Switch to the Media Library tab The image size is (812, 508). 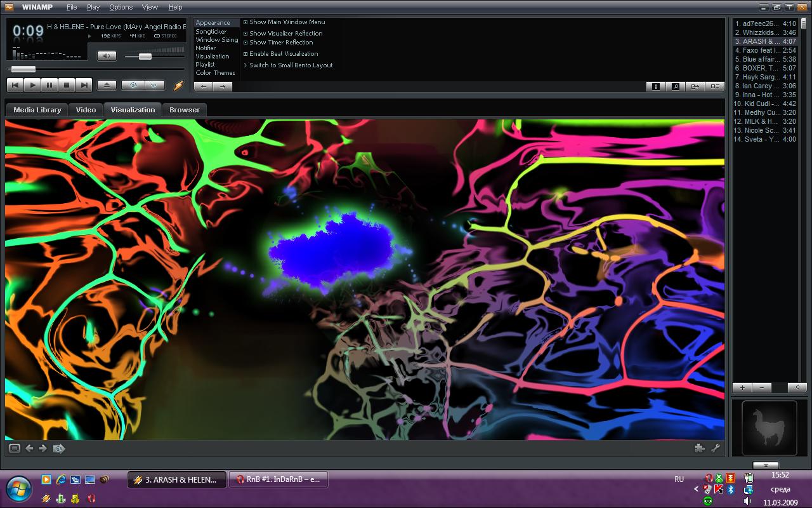pos(37,110)
